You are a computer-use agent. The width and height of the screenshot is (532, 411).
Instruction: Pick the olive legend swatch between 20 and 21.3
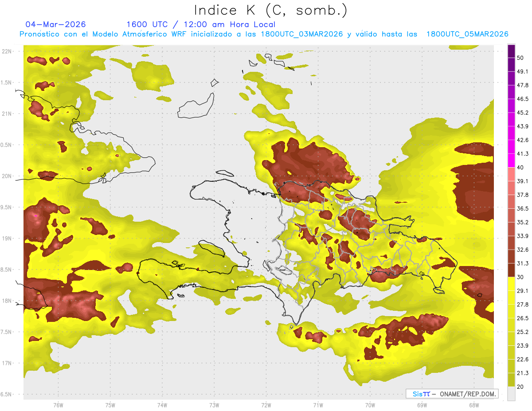point(512,380)
